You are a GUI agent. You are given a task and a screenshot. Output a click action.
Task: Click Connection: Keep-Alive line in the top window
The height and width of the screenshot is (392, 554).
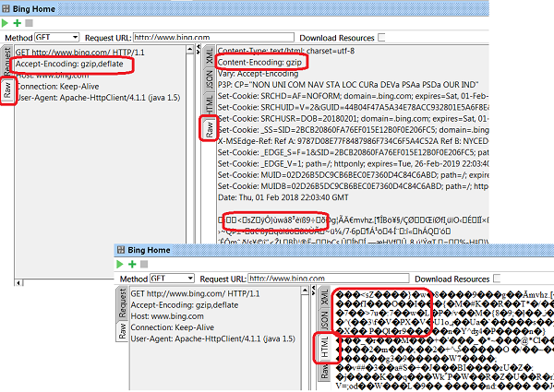(x=57, y=87)
